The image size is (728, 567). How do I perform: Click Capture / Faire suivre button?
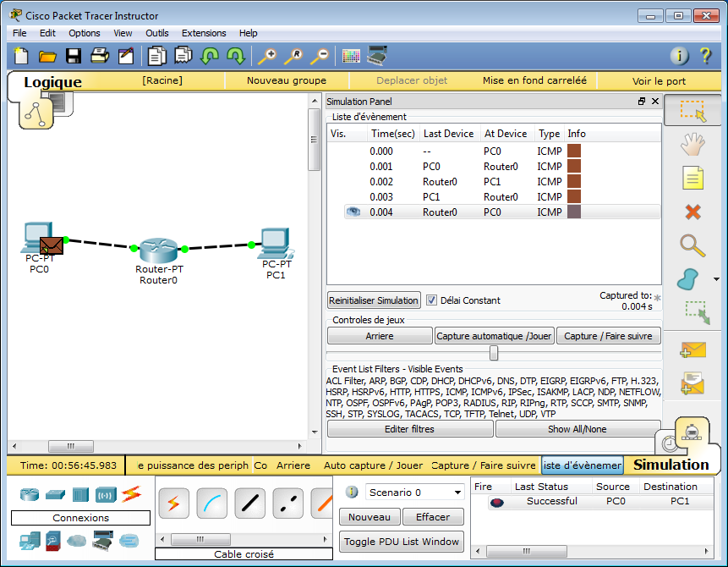[x=608, y=336]
